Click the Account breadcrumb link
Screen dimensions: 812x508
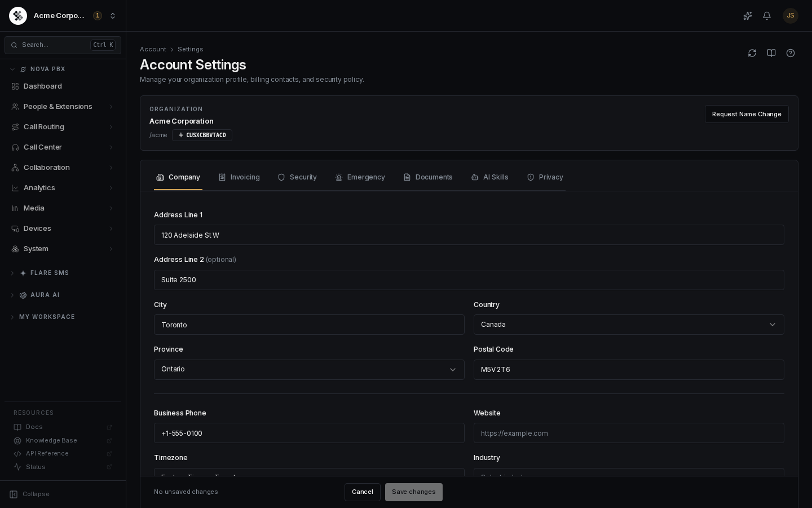(x=153, y=50)
